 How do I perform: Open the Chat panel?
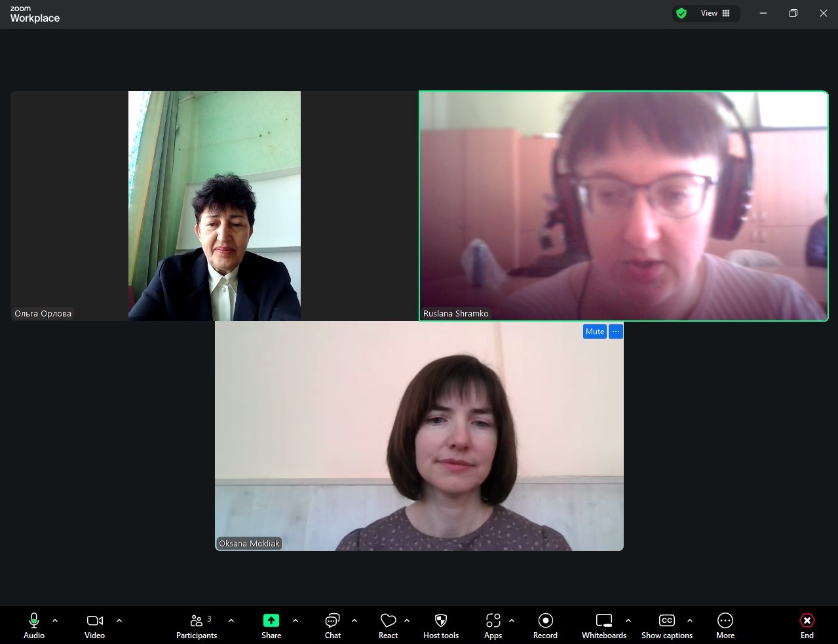(332, 626)
